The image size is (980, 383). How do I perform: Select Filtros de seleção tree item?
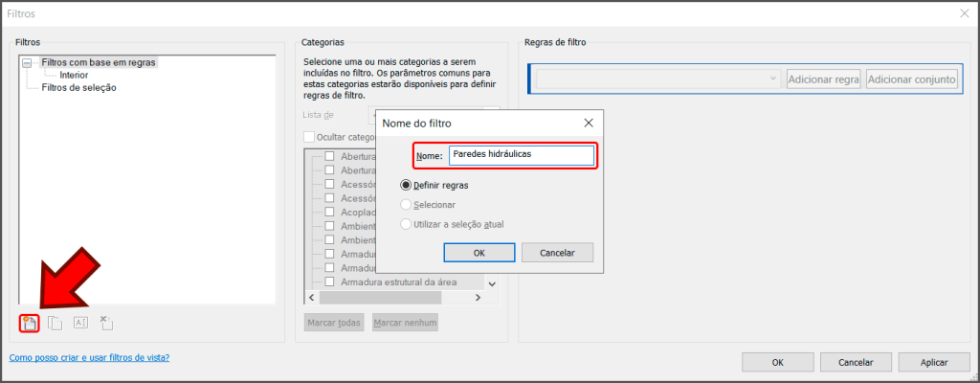pyautogui.click(x=79, y=87)
